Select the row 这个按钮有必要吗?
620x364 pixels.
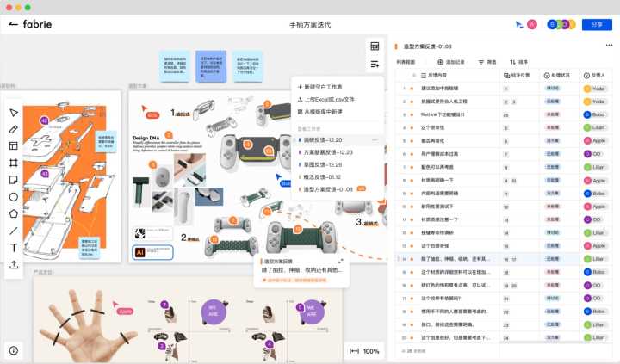point(504,299)
